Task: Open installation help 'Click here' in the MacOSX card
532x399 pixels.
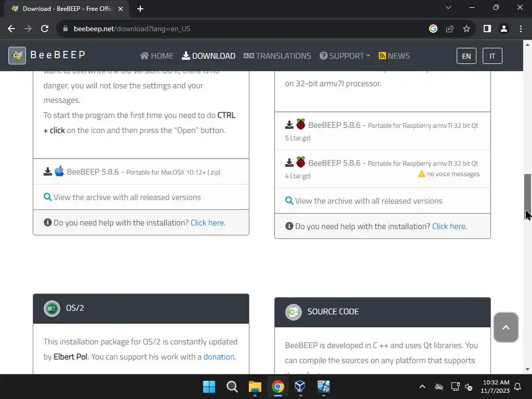Action: pos(208,222)
